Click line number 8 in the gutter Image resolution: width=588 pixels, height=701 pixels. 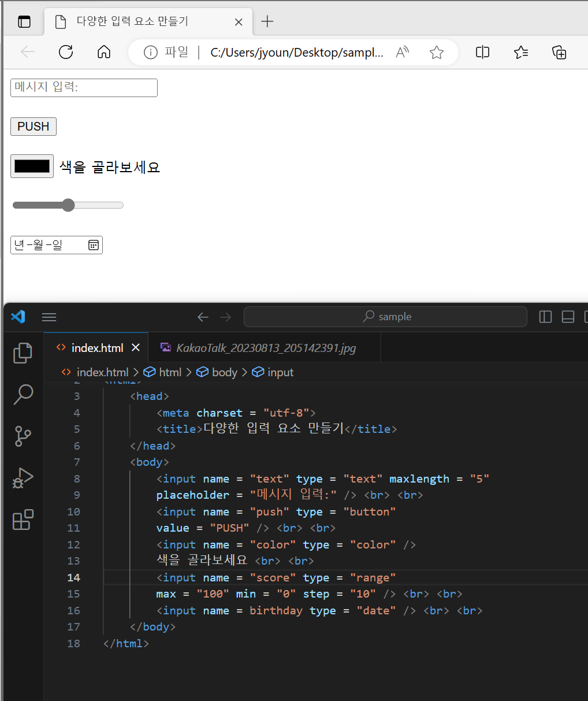coord(77,479)
